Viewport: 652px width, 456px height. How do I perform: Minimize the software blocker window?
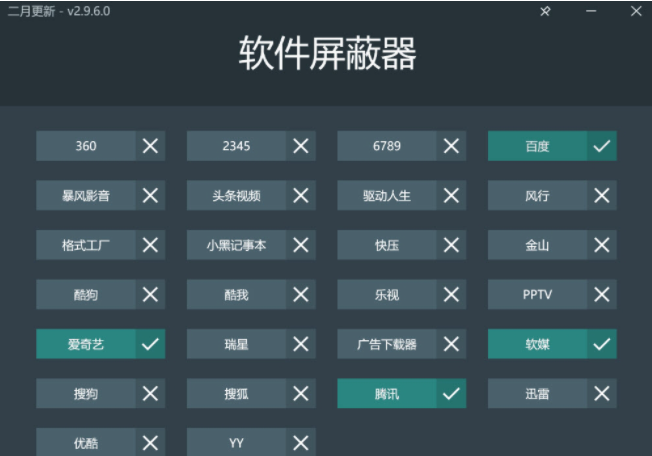pyautogui.click(x=591, y=11)
